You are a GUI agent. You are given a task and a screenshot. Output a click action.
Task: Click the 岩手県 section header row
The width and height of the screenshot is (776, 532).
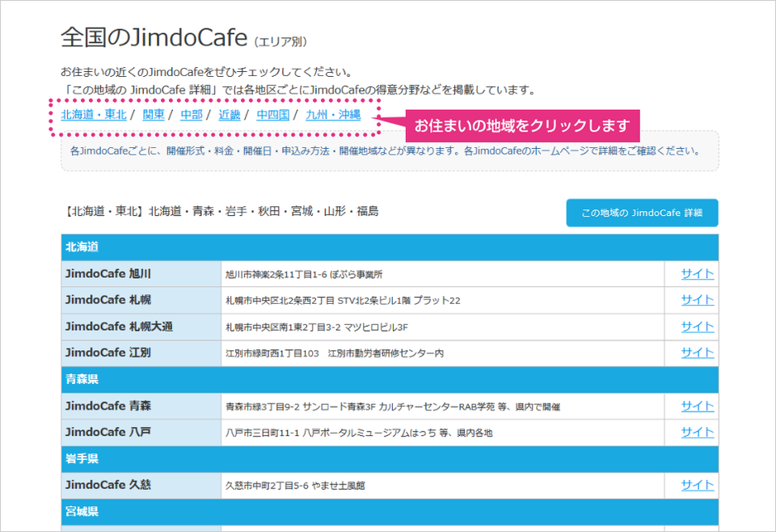pos(390,458)
